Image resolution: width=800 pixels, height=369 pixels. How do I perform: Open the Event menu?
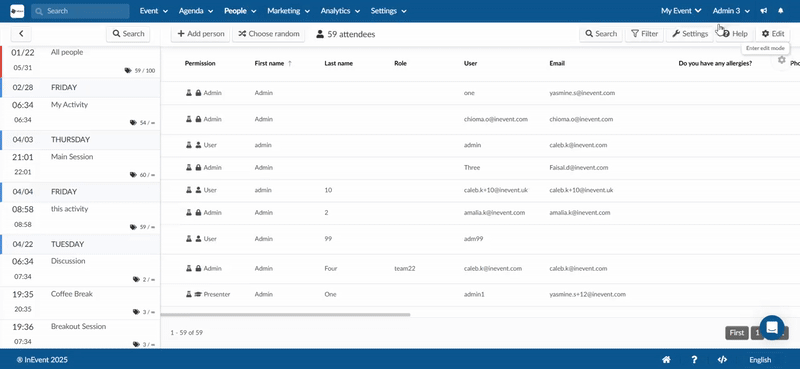coord(154,11)
